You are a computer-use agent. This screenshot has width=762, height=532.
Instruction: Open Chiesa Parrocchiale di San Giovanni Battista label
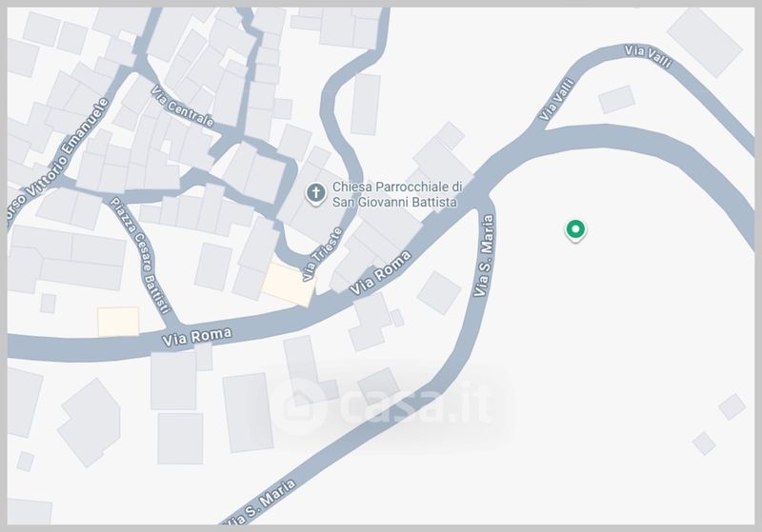click(x=396, y=194)
